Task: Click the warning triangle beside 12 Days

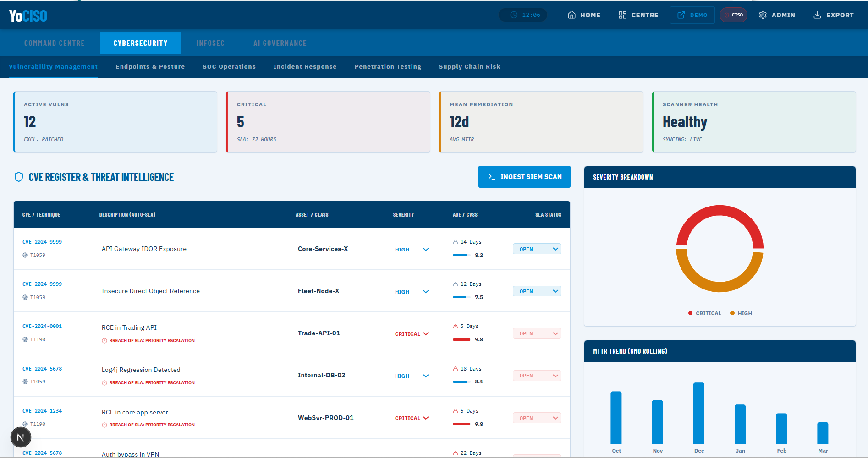Action: (x=456, y=284)
